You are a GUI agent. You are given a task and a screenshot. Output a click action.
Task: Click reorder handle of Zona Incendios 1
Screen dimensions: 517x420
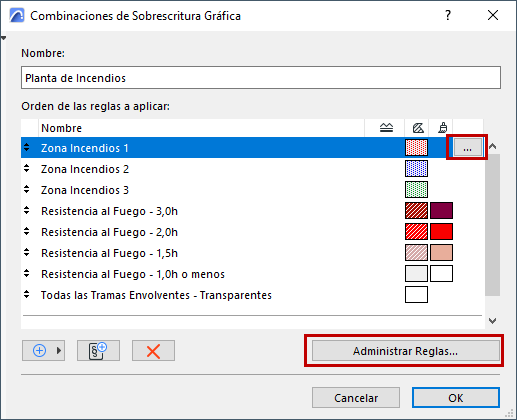click(27, 147)
